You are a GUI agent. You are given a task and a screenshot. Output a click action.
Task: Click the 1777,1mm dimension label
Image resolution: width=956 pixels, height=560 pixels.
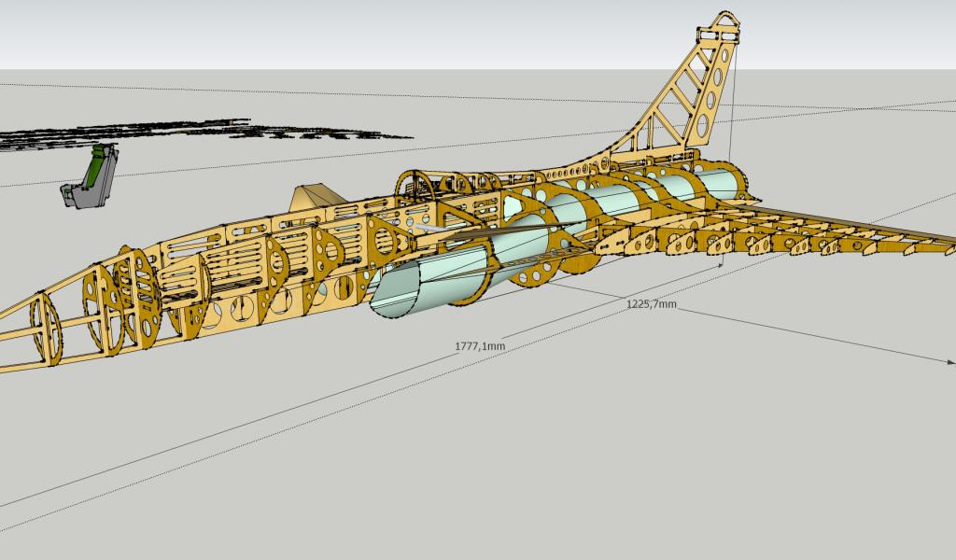tap(480, 346)
